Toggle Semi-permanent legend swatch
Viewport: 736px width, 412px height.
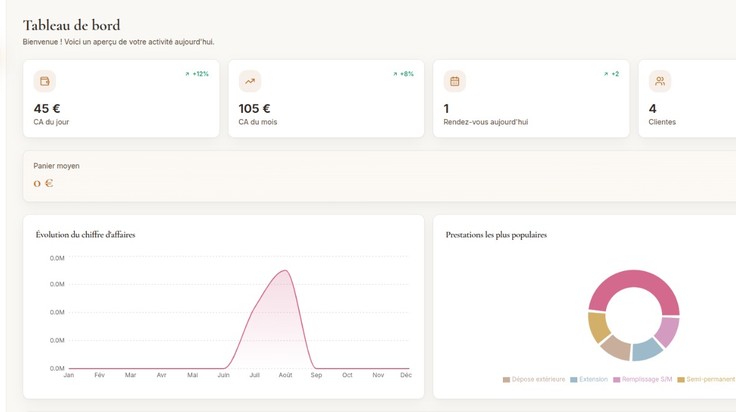pos(681,380)
